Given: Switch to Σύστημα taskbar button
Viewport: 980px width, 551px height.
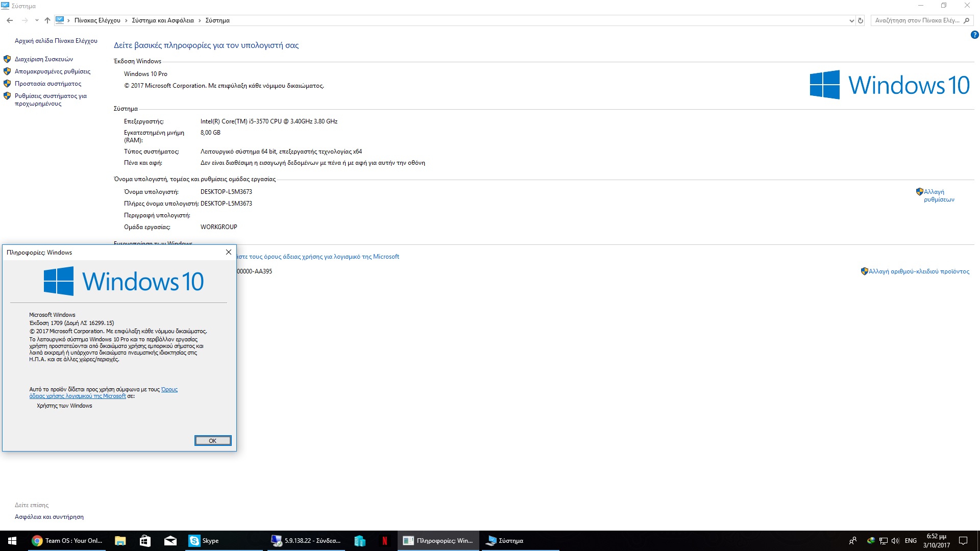Looking at the screenshot, I should click(520, 541).
